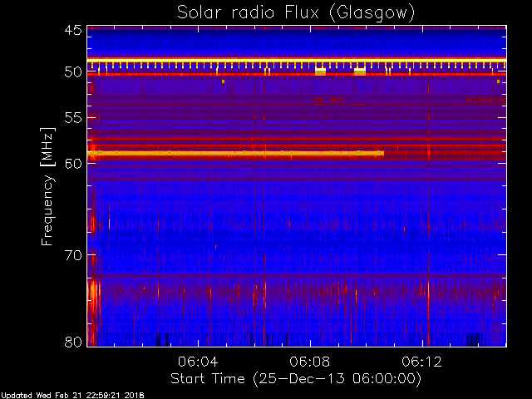The height and width of the screenshot is (399, 532).
Task: Click the 50 frequency tick label
Action: (x=73, y=71)
